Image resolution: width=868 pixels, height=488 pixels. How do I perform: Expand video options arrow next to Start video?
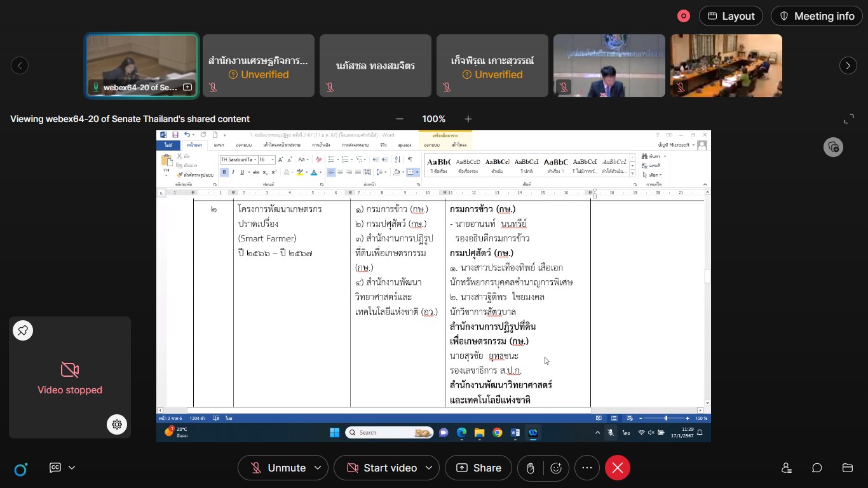pos(429,468)
